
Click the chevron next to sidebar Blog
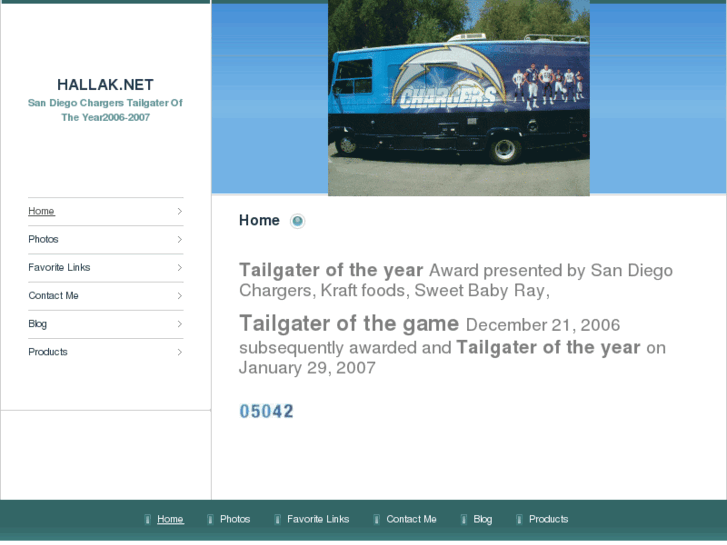click(179, 324)
